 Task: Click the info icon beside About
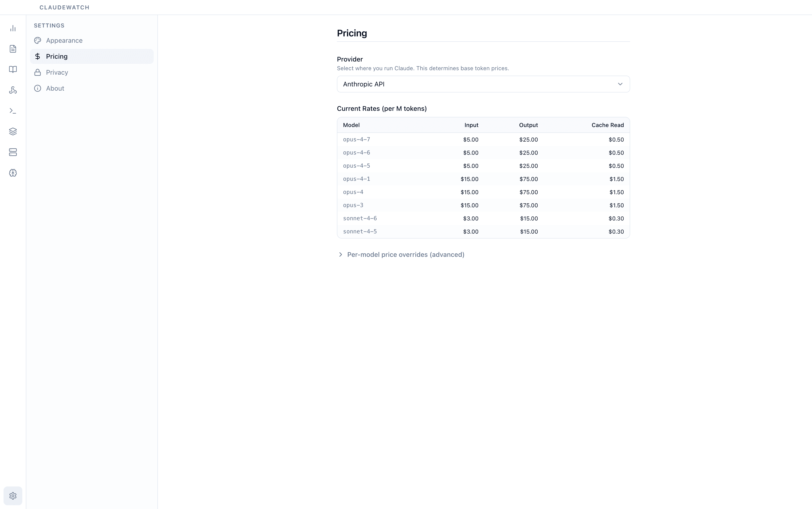click(x=38, y=88)
